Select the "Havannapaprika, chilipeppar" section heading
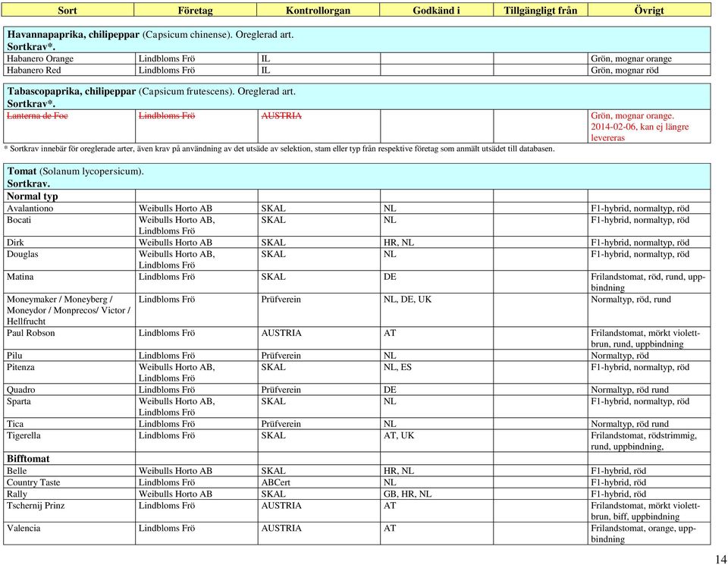The height and width of the screenshot is (565, 728). pyautogui.click(x=74, y=34)
